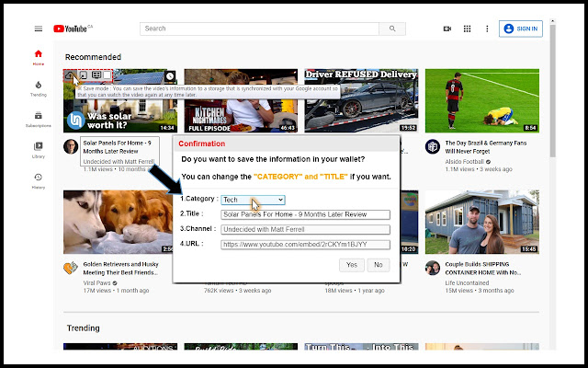Click the 'Trending' section heading
This screenshot has width=588, height=368.
[84, 328]
